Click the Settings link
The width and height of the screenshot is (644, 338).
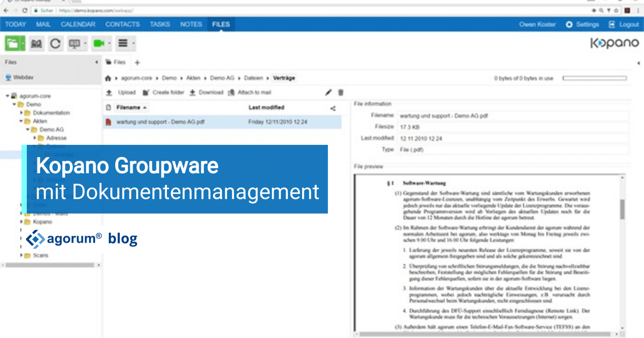[x=587, y=25]
